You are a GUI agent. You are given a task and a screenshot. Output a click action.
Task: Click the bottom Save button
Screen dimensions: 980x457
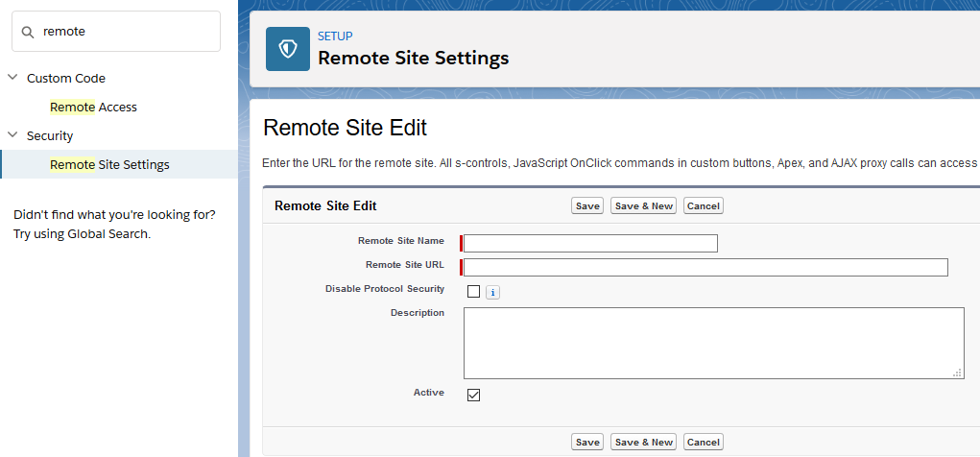(586, 442)
